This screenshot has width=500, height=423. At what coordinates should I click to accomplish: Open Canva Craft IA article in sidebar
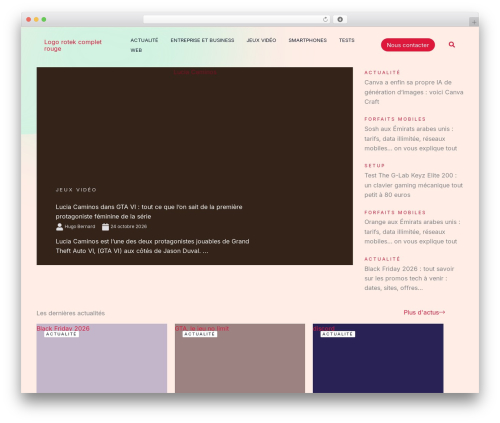tap(414, 92)
